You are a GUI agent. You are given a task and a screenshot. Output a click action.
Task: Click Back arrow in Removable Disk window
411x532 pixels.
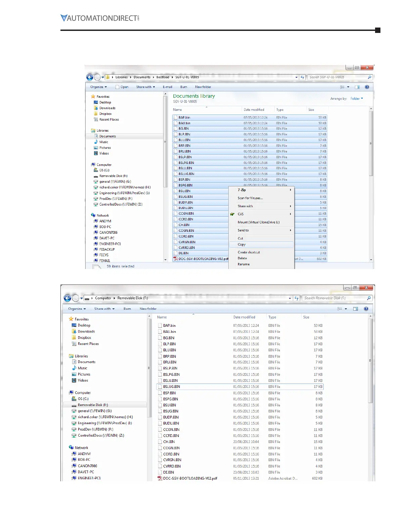click(67, 298)
